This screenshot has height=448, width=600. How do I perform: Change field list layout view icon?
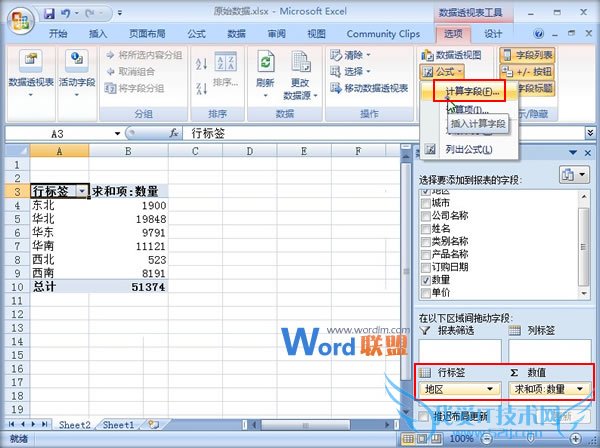click(x=574, y=175)
